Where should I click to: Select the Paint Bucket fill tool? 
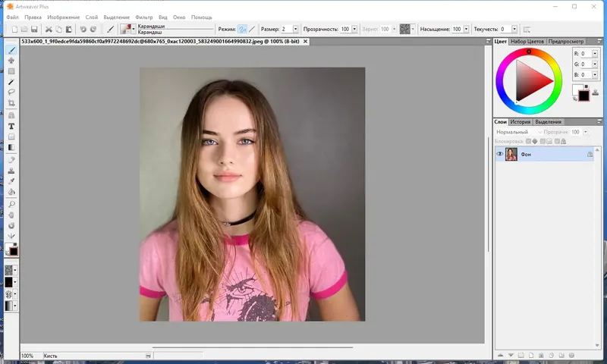click(11, 192)
